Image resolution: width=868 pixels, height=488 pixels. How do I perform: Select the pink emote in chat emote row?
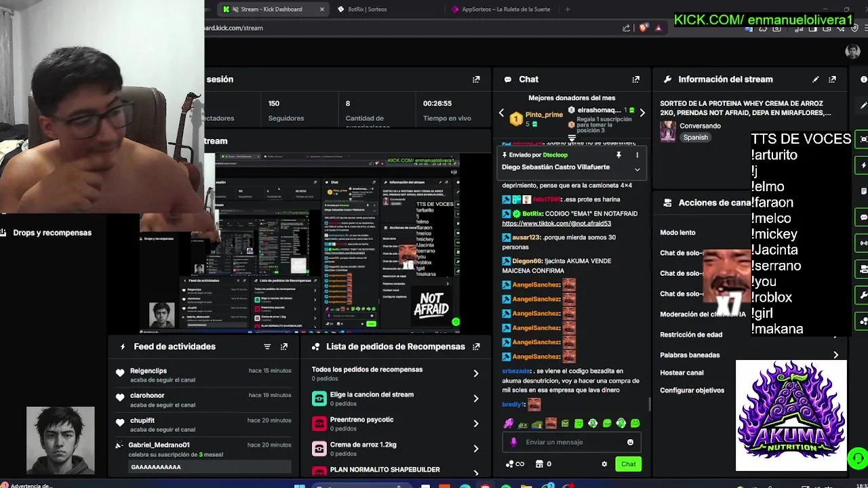pos(509,424)
